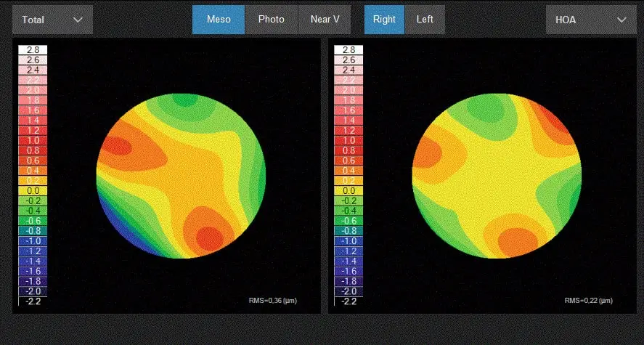This screenshot has height=345, width=644.
Task: Click the red 1.0 swatch in Total legend
Action: tap(33, 140)
